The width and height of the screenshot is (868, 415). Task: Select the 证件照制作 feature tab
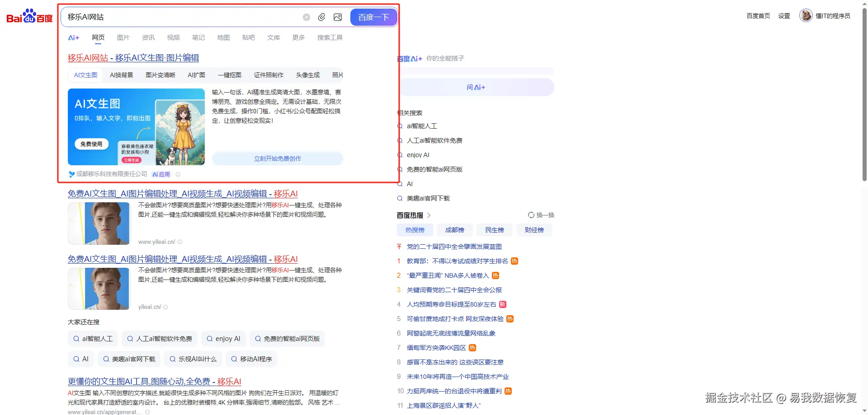(x=269, y=75)
